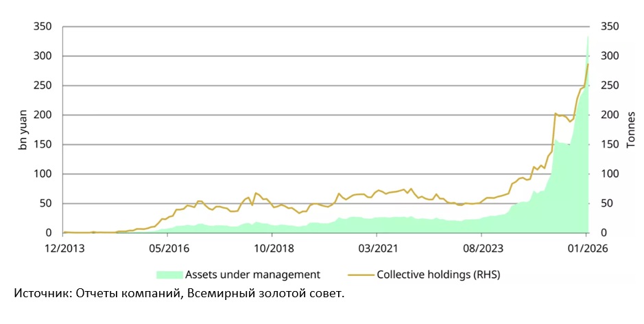The height and width of the screenshot is (324, 644).
Task: Click the 350 tick on right axis
Action: (610, 27)
